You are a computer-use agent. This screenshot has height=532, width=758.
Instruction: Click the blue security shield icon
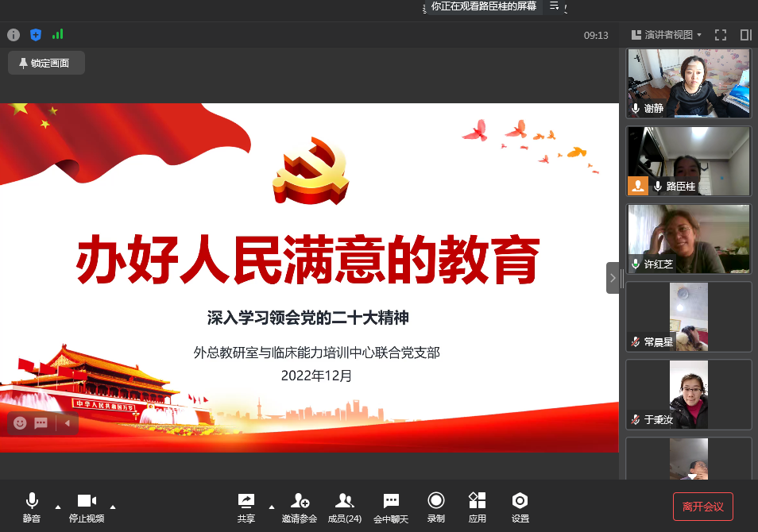pos(35,35)
